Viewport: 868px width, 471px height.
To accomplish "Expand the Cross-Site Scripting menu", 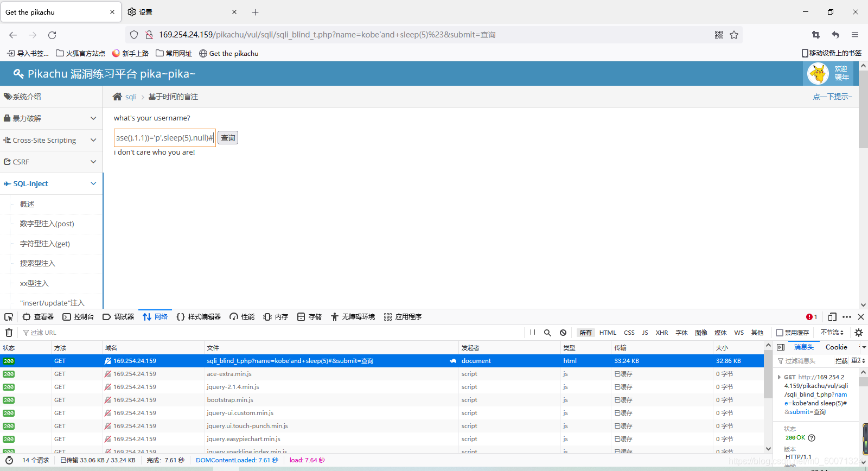I will tap(52, 140).
